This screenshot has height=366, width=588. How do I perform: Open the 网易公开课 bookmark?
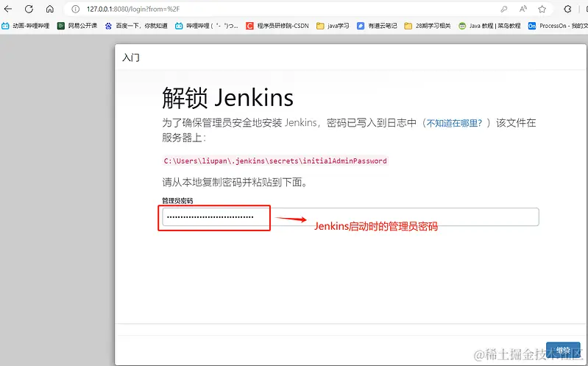pyautogui.click(x=77, y=26)
